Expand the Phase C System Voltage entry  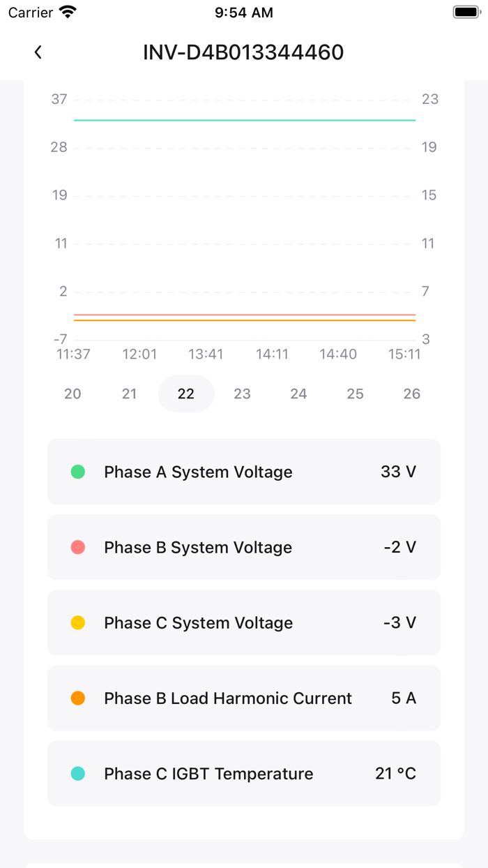[244, 622]
